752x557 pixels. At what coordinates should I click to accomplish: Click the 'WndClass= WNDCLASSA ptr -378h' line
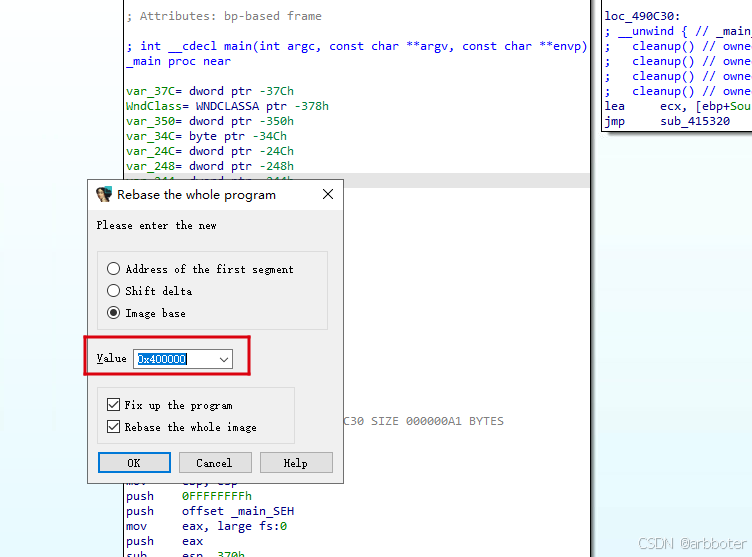click(227, 106)
